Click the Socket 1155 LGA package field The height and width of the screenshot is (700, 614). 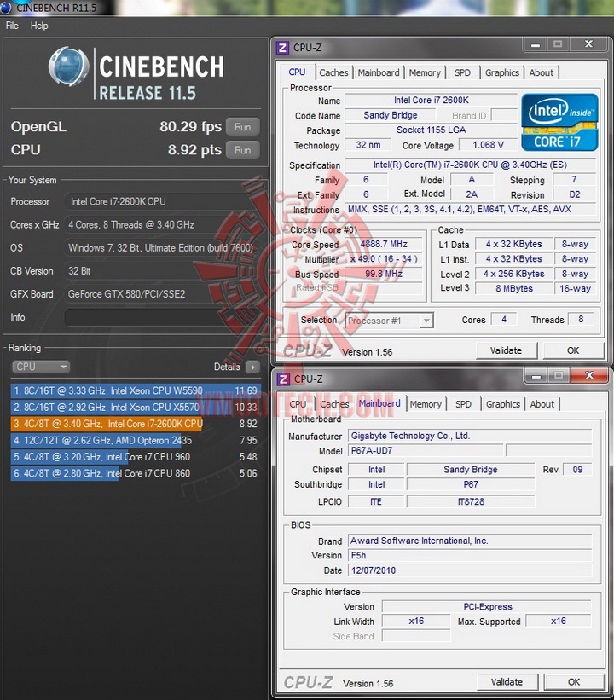point(431,130)
